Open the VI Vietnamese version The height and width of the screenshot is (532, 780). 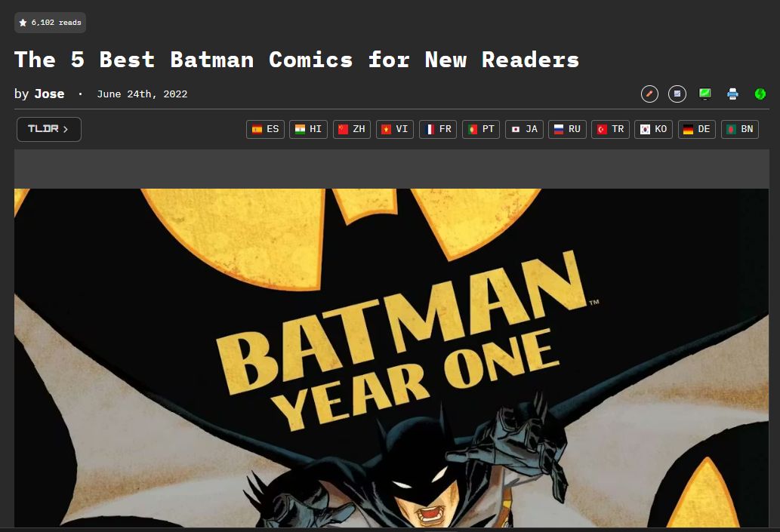[395, 129]
